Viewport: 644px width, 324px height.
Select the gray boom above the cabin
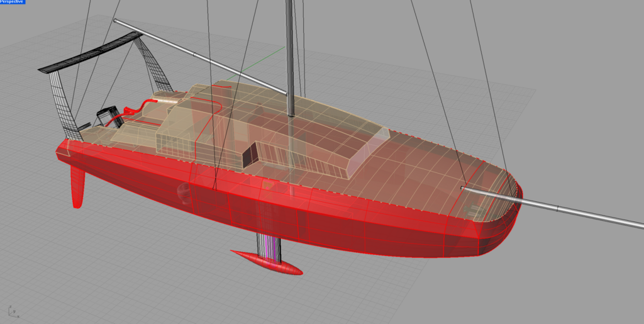199,57
